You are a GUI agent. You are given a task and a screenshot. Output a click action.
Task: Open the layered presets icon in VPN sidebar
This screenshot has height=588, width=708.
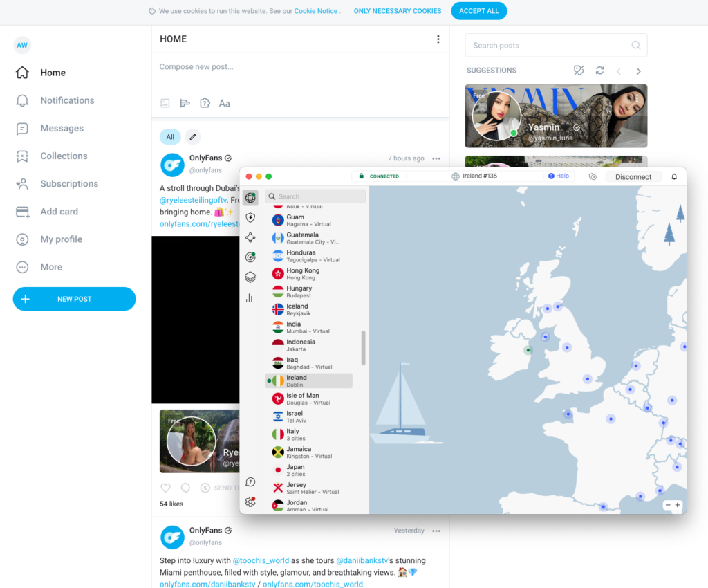(x=250, y=277)
